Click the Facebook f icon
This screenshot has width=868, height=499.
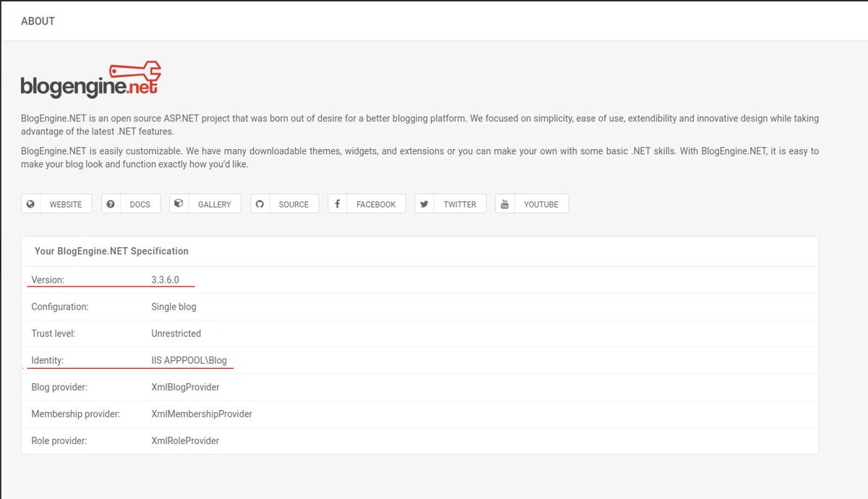(x=337, y=204)
